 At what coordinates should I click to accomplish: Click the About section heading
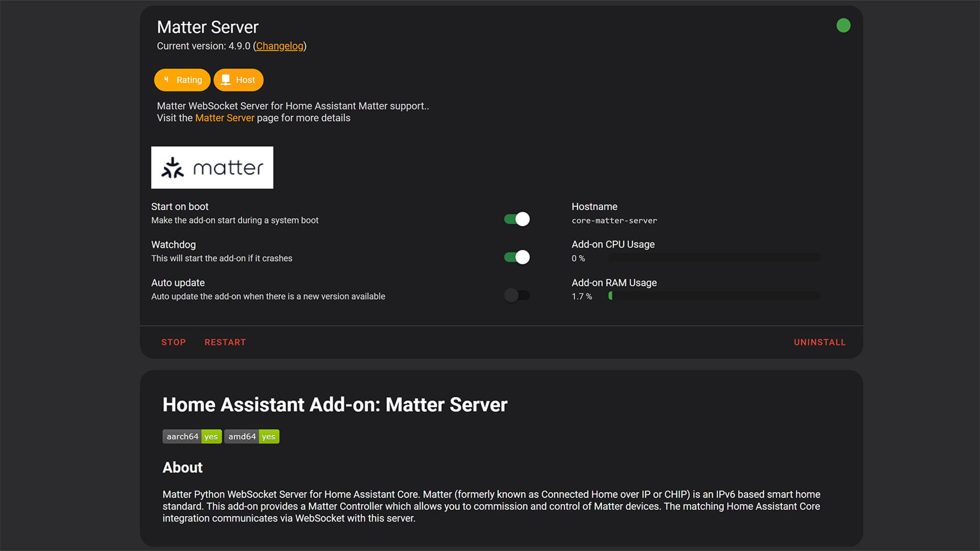click(x=182, y=467)
